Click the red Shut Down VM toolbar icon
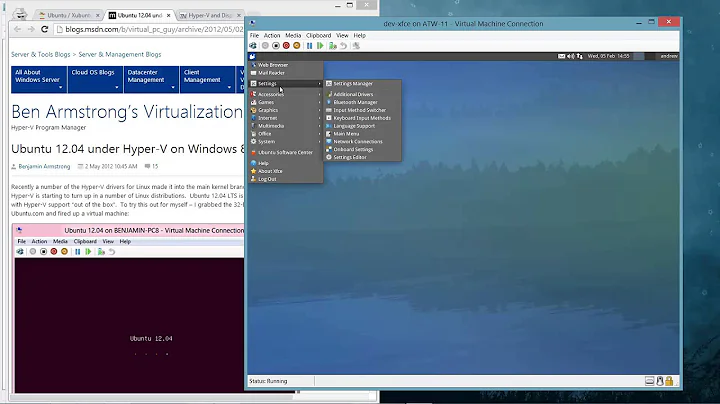Screen dimensions: 720x404 287,45
